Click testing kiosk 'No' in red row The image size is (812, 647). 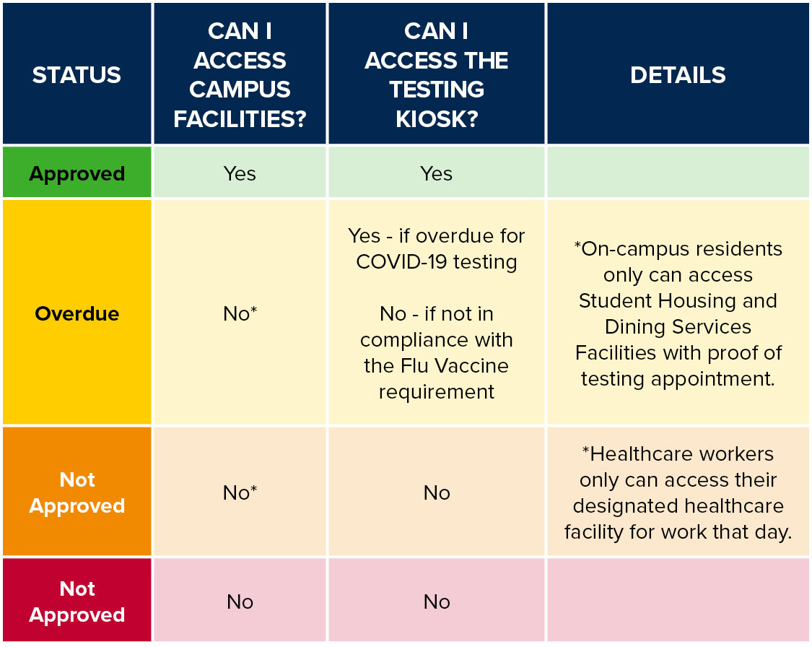click(x=437, y=602)
